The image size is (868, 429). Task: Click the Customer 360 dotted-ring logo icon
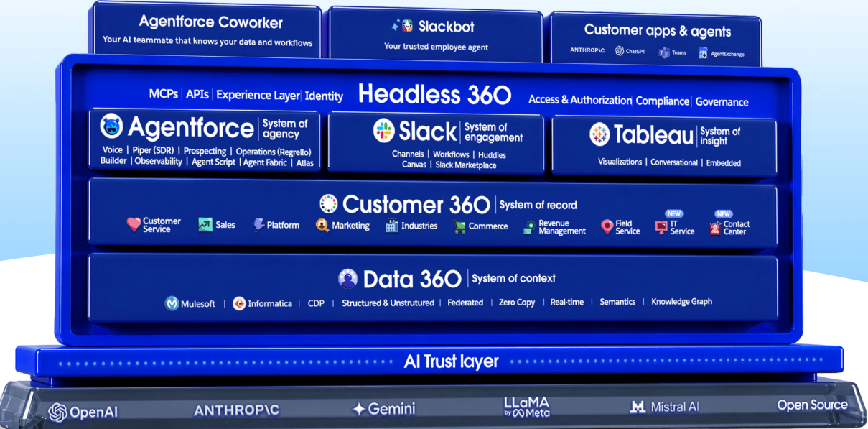(x=329, y=204)
